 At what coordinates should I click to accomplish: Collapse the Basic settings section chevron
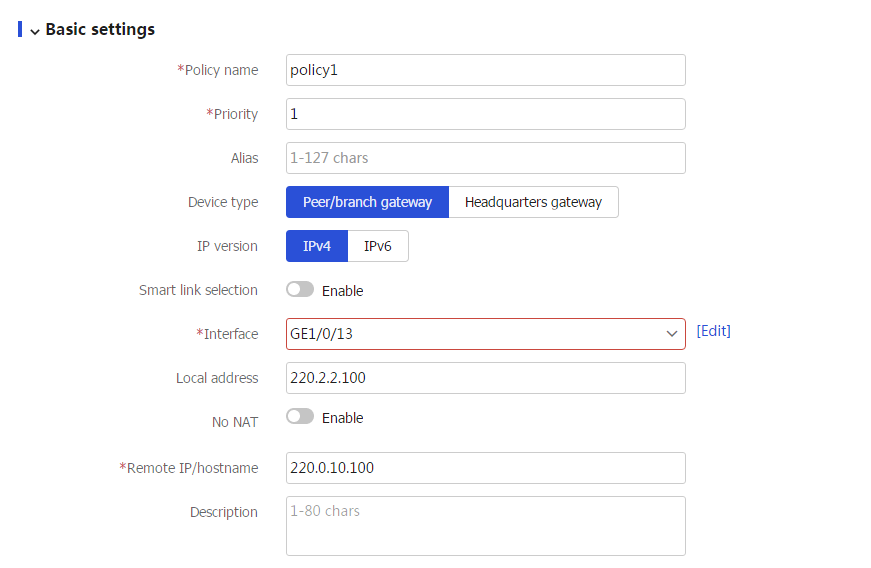pyautogui.click(x=35, y=32)
